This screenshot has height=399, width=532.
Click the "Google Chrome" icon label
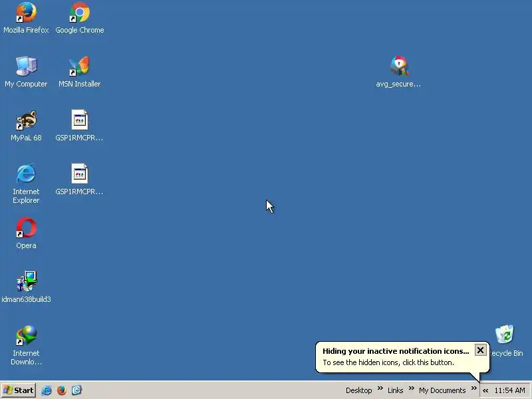click(80, 30)
